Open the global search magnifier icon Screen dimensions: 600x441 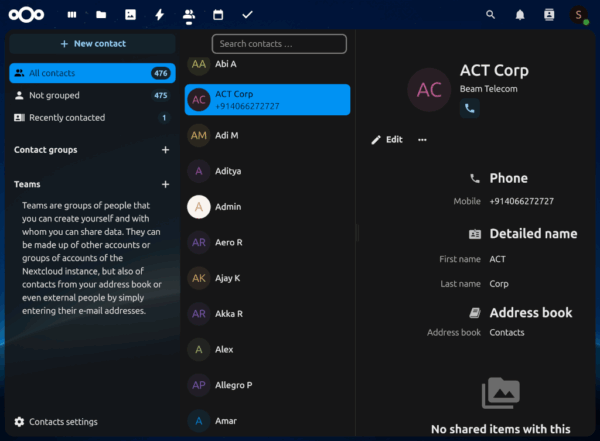(490, 15)
